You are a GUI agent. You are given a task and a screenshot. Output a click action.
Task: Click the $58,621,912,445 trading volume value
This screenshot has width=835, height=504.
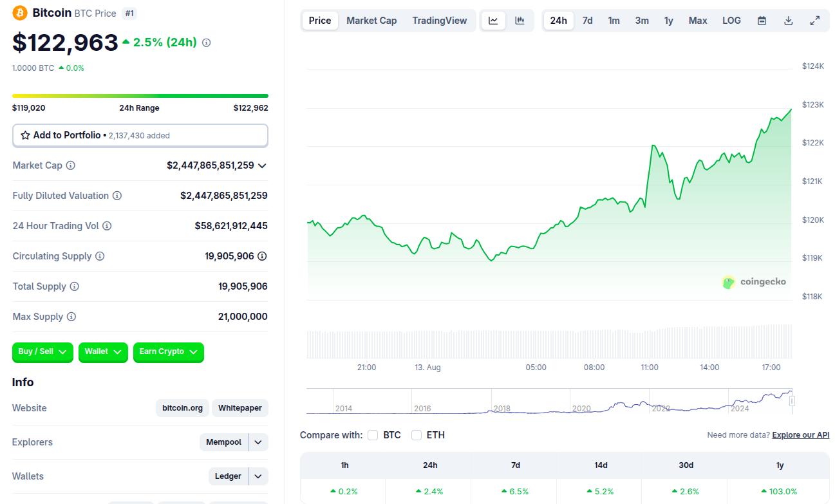pos(231,226)
